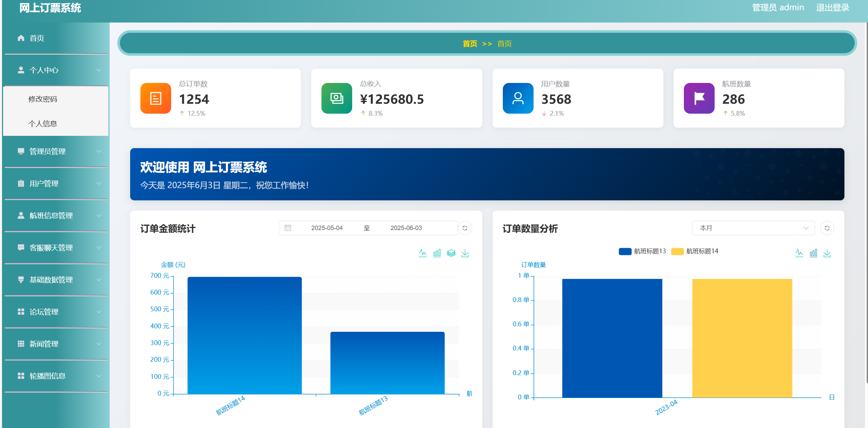Switch order amount chart to line view
868x428 pixels.
click(423, 253)
